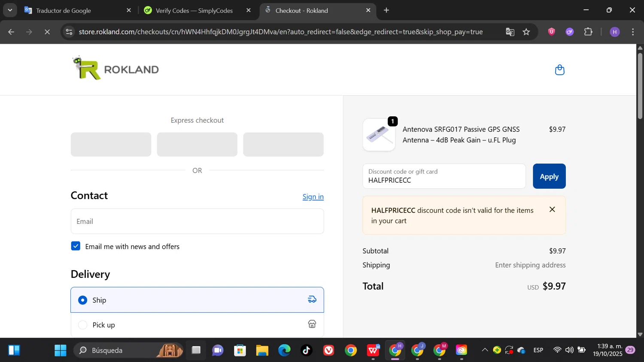Open the Windows Start menu
This screenshot has width=644, height=362.
[61, 350]
